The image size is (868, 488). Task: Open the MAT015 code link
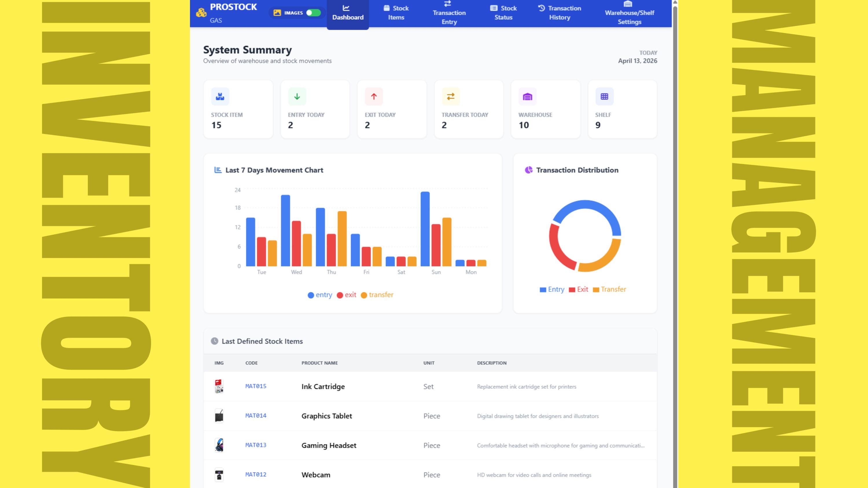pyautogui.click(x=256, y=386)
